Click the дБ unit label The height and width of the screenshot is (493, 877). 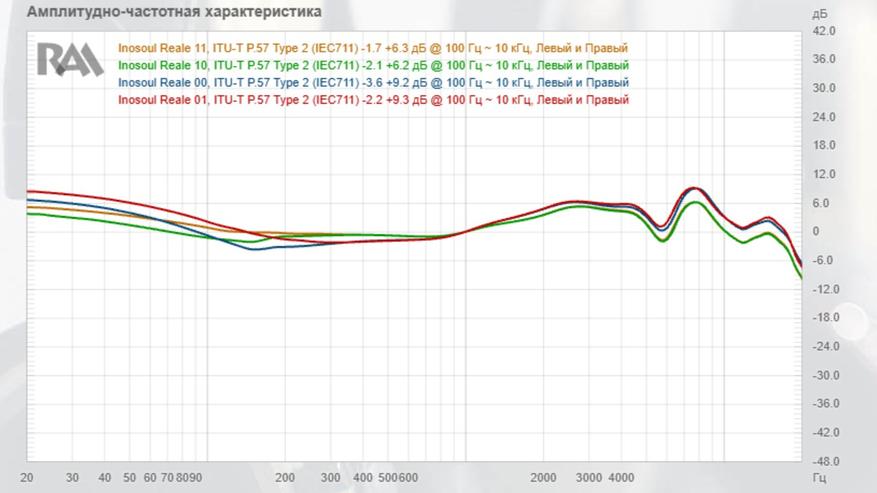click(x=819, y=14)
